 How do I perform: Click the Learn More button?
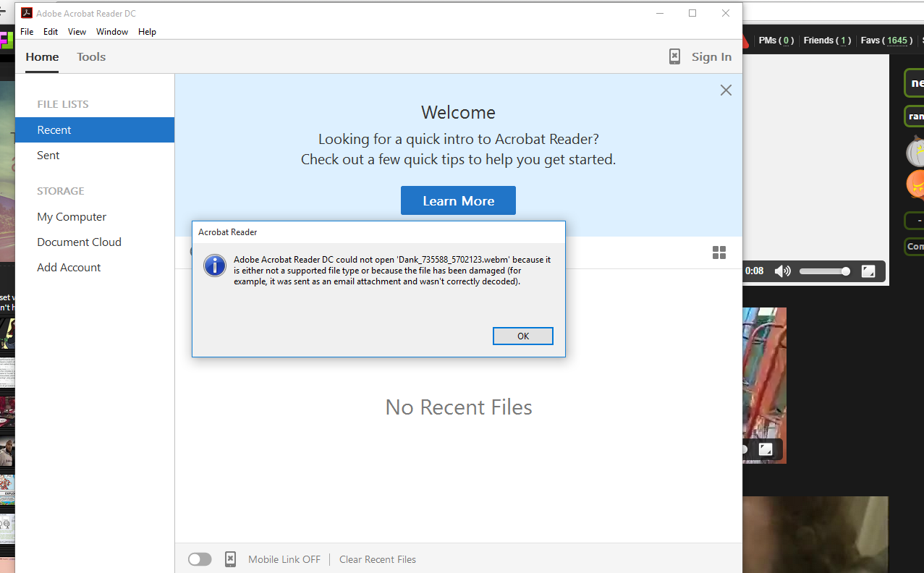pyautogui.click(x=458, y=200)
